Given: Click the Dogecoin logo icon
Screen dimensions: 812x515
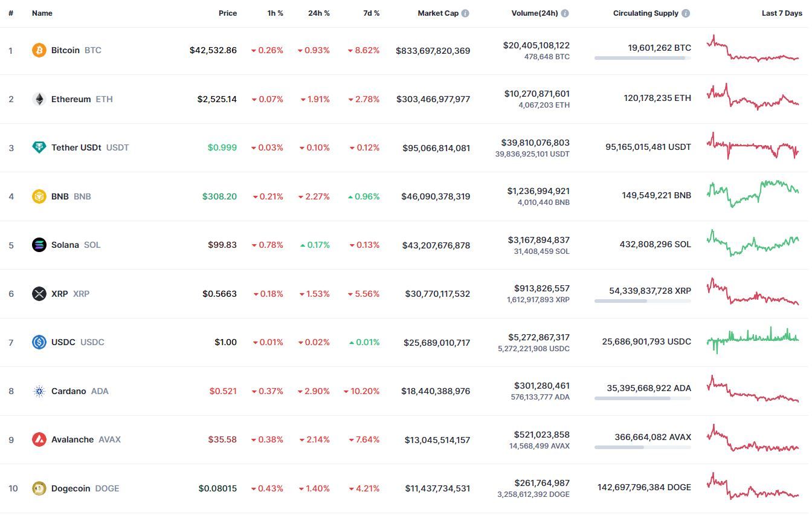Looking at the screenshot, I should 39,488.
